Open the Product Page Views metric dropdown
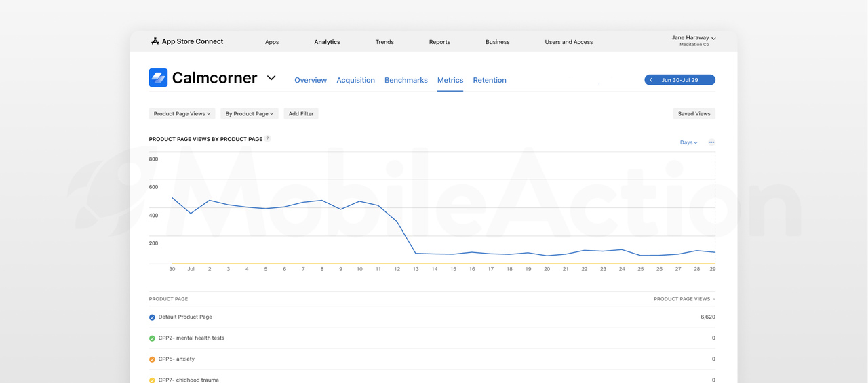868x383 pixels. [182, 114]
